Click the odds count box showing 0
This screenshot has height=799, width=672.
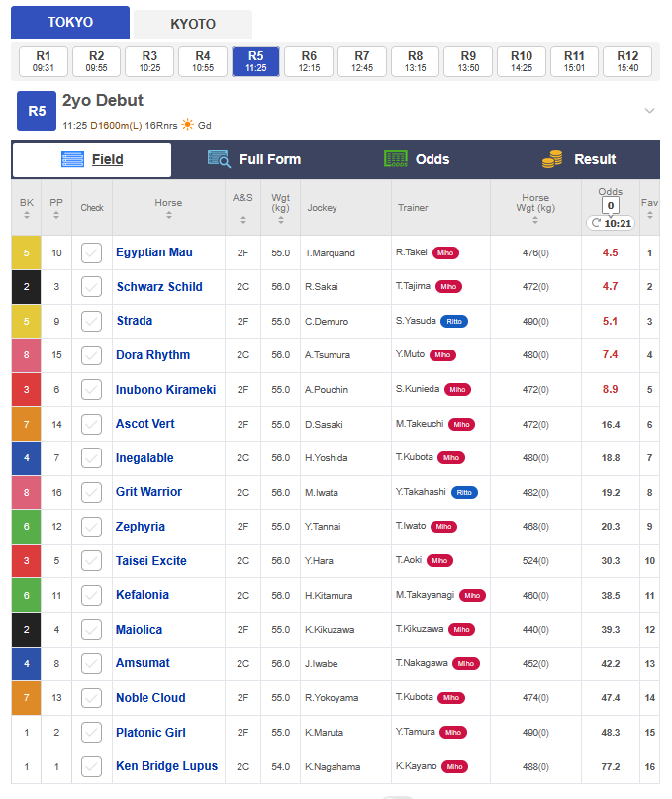click(x=611, y=205)
